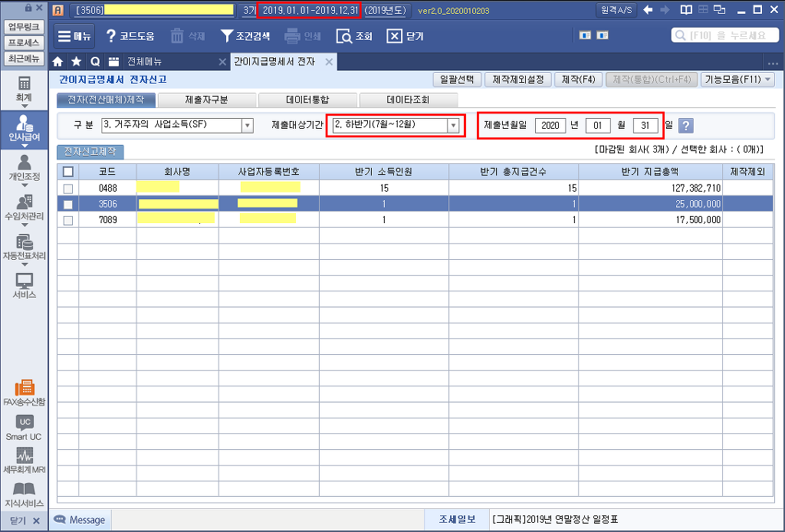Launch Smart UC

pos(24,428)
